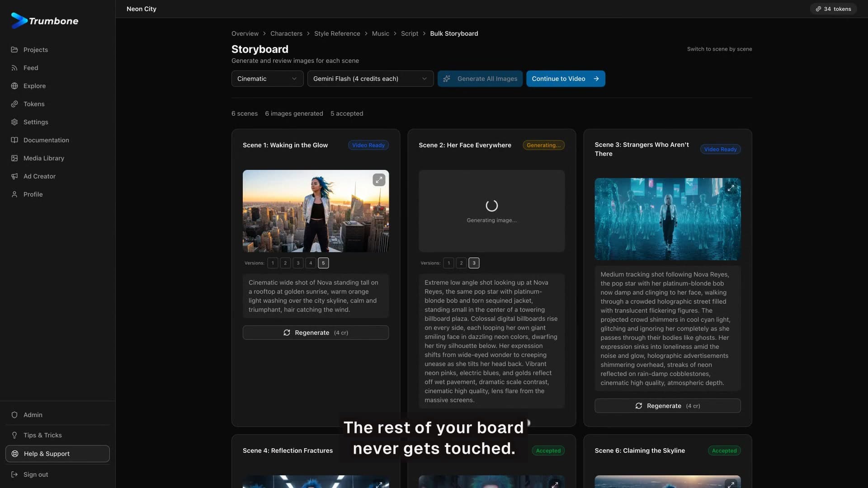Select version 1 of Scene 2
This screenshot has height=488, width=868.
pyautogui.click(x=448, y=263)
